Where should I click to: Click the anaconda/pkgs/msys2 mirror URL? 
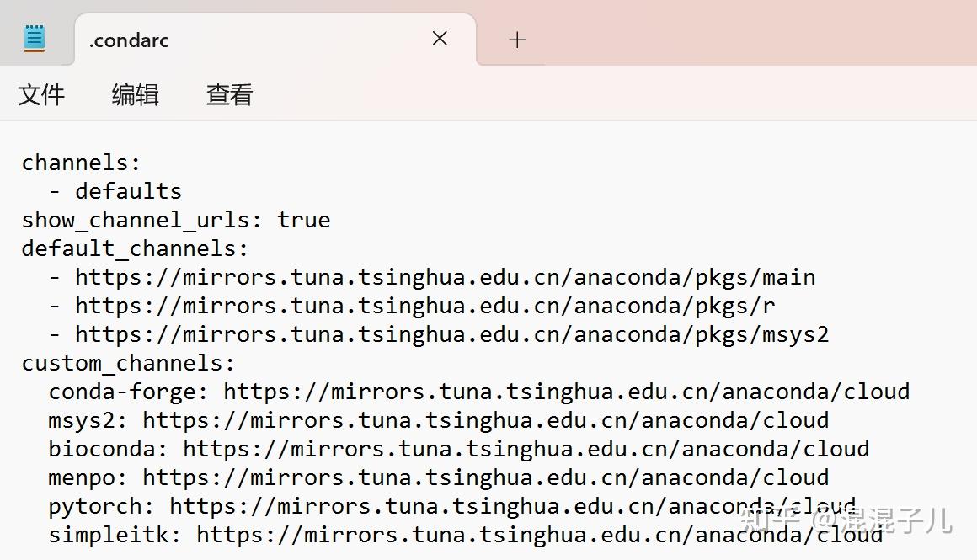tap(451, 333)
